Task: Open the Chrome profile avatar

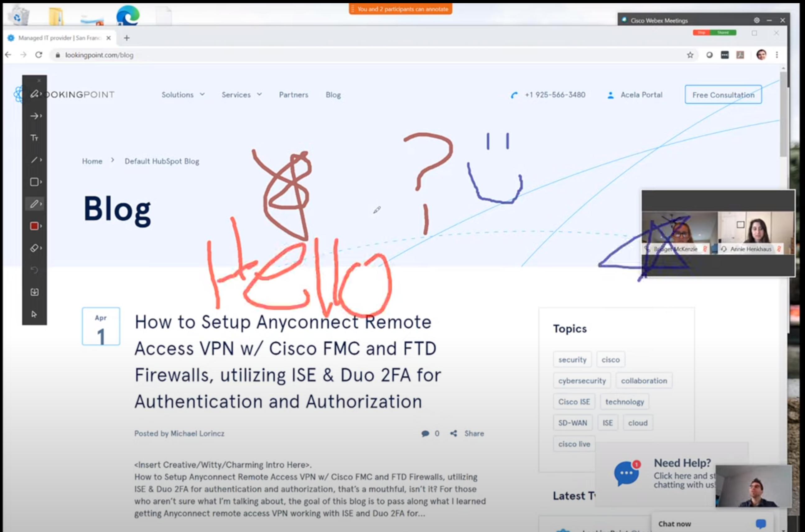Action: pyautogui.click(x=761, y=55)
